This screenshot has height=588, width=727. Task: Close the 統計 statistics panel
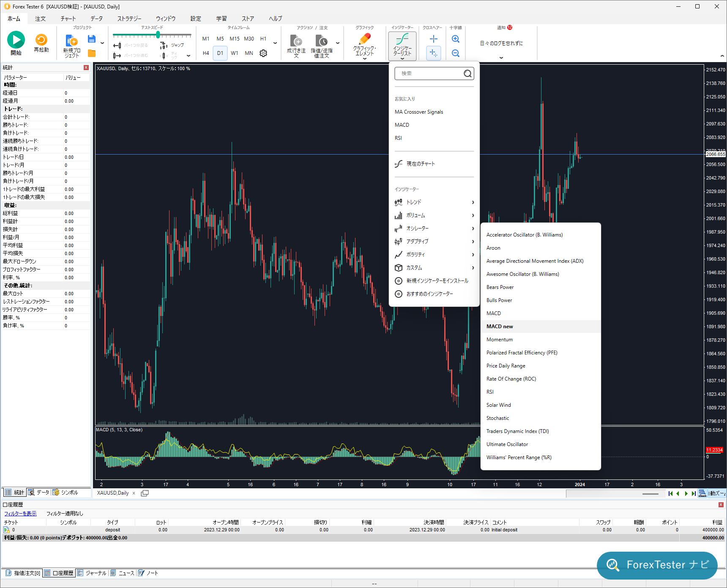pyautogui.click(x=86, y=68)
